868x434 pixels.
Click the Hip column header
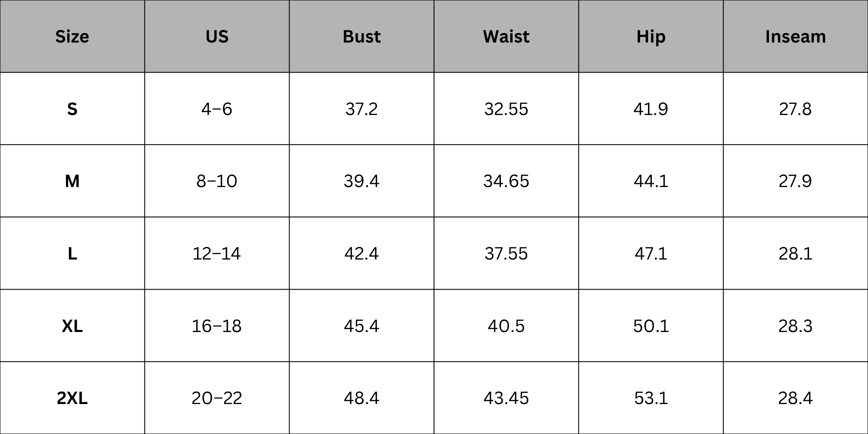(x=651, y=36)
